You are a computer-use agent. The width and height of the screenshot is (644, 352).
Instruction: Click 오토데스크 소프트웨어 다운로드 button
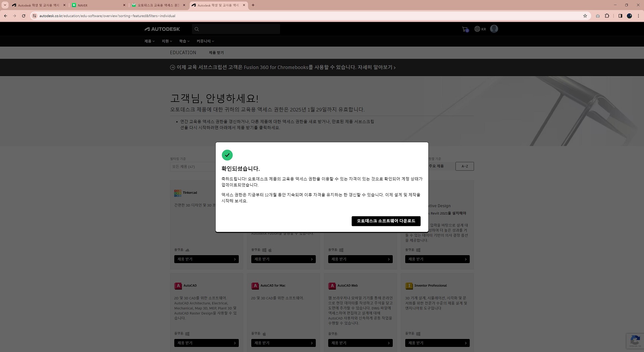[386, 221]
